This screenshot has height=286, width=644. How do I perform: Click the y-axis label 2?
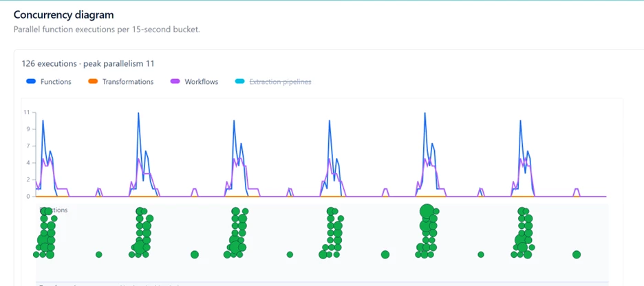coord(28,179)
